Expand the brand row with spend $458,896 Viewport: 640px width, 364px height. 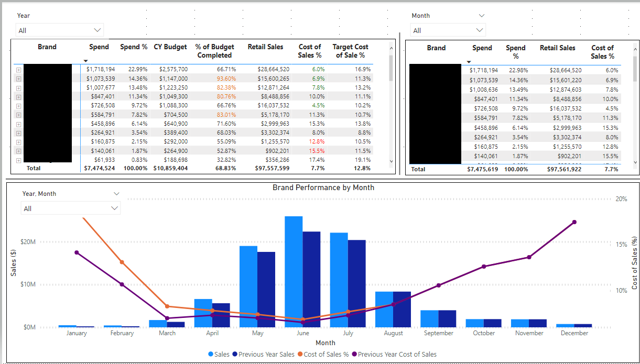click(18, 124)
